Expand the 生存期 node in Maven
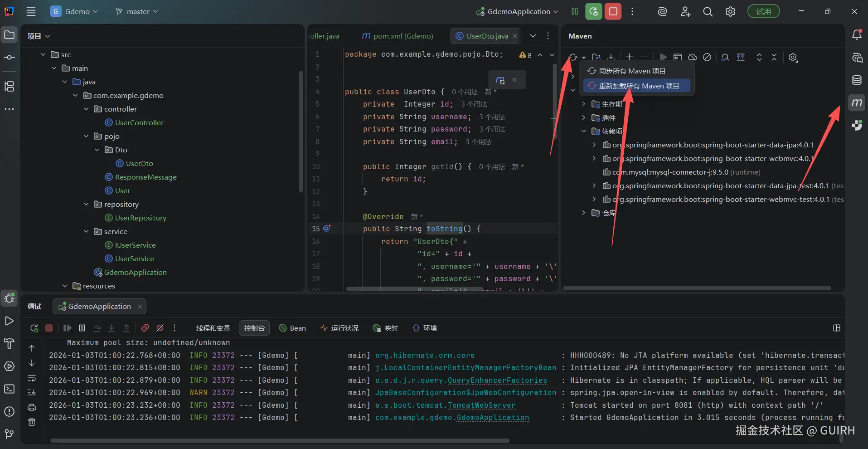The image size is (868, 449). point(584,104)
